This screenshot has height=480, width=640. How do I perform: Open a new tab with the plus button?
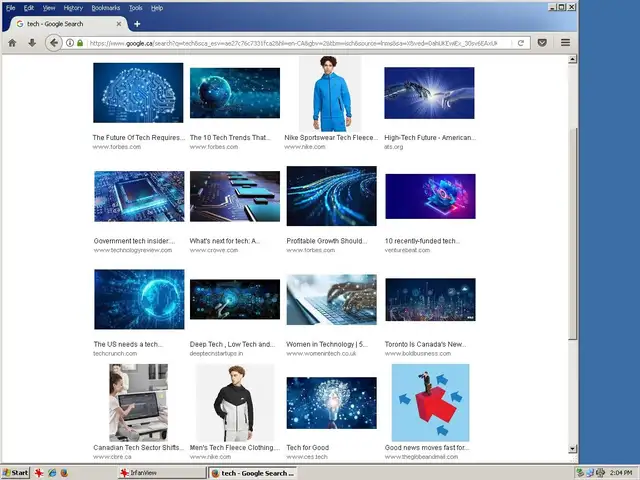coord(137,24)
